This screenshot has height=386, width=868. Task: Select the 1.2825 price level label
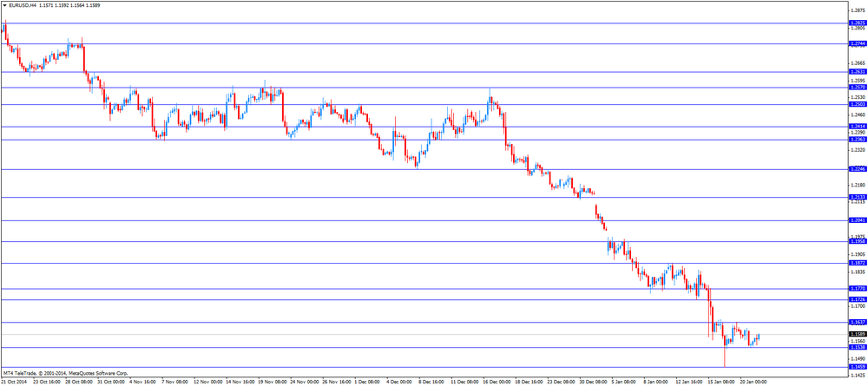(x=857, y=23)
